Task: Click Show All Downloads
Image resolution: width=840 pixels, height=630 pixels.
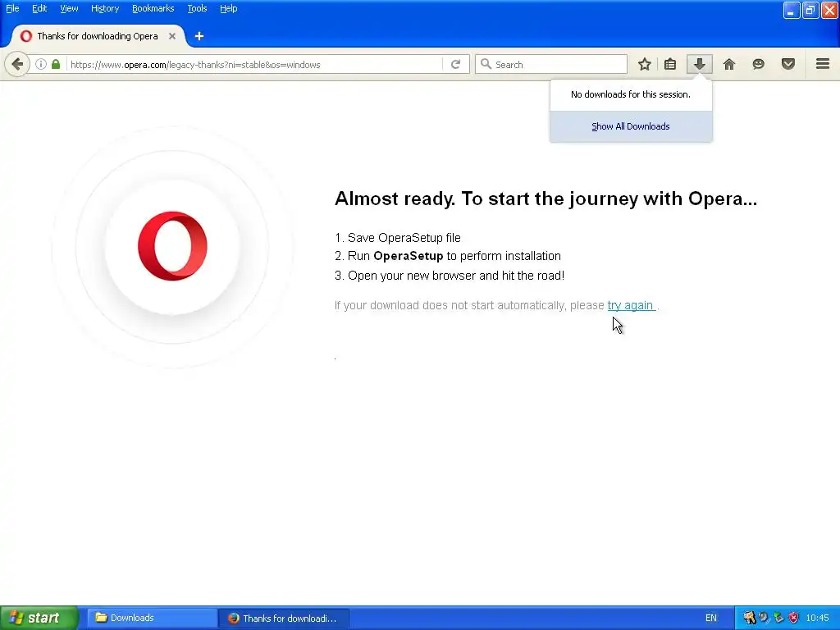Action: tap(631, 126)
